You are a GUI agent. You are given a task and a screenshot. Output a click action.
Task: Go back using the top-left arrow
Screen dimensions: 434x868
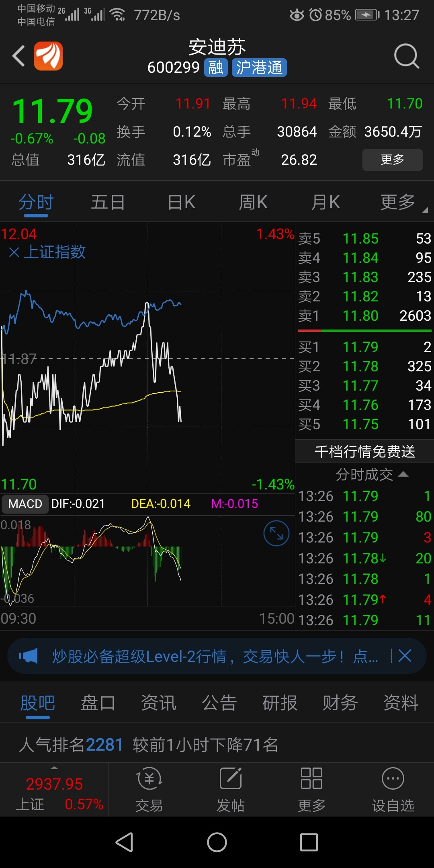(x=18, y=56)
